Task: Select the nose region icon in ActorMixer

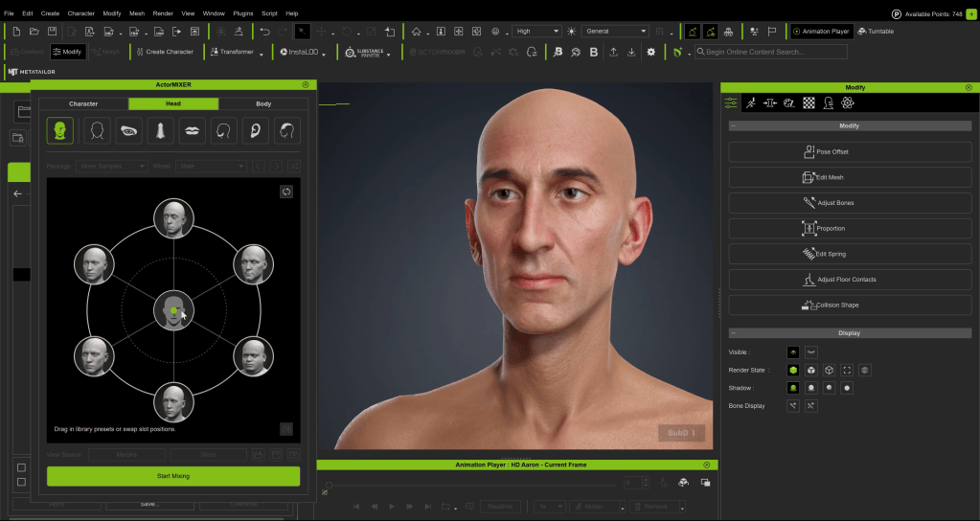Action: pos(161,130)
